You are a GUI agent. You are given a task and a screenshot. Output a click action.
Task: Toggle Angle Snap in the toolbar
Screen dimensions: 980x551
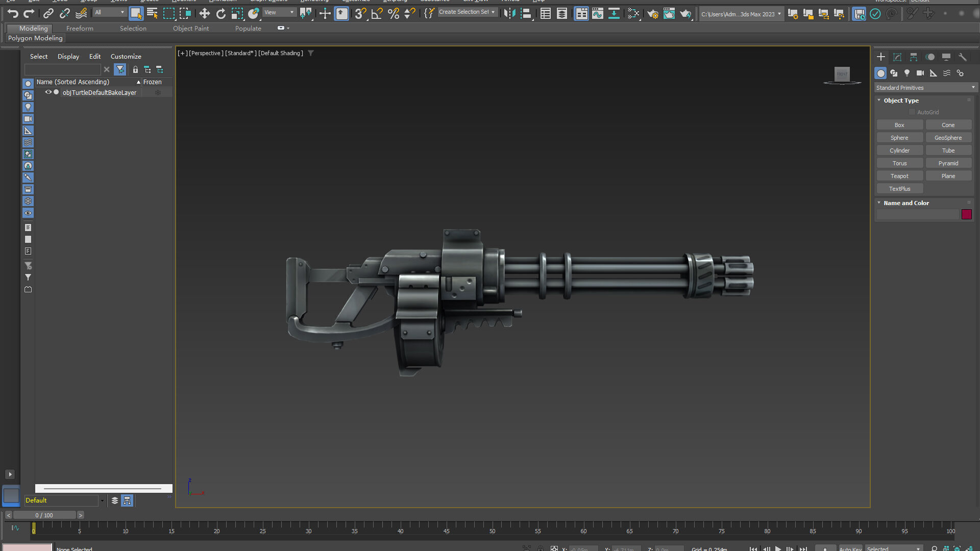tap(377, 14)
